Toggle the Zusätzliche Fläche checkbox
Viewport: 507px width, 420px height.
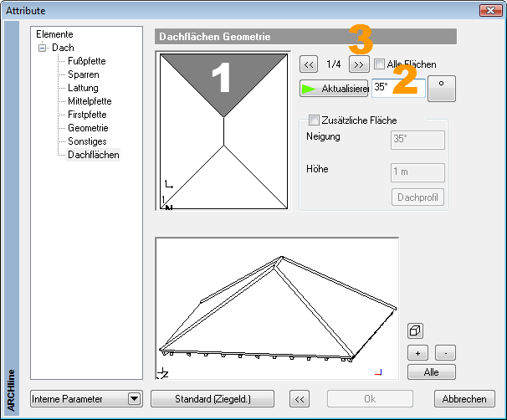pos(315,120)
